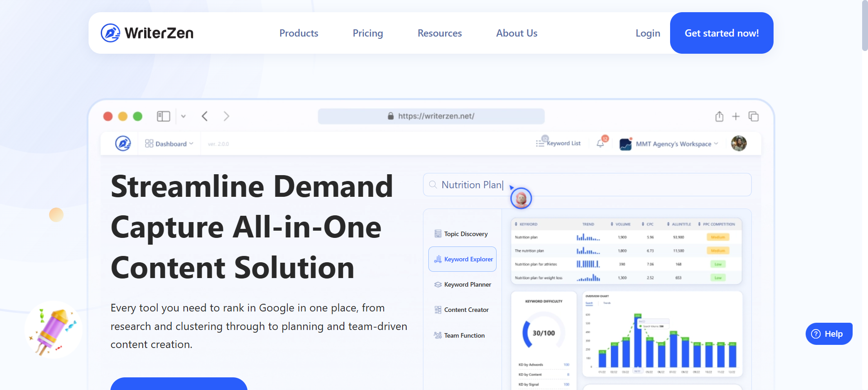Click the Nutrition Plan search field
This screenshot has height=390, width=868.
tap(587, 185)
